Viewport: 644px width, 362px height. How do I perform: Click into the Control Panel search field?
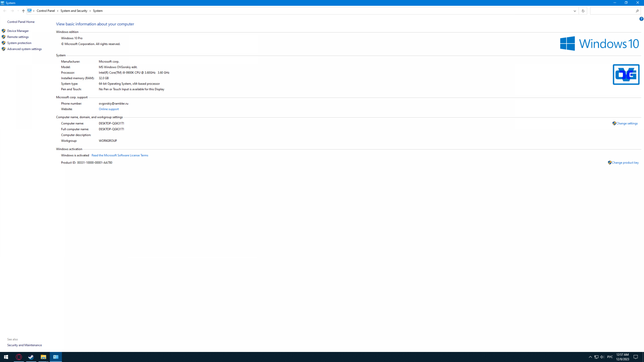612,11
